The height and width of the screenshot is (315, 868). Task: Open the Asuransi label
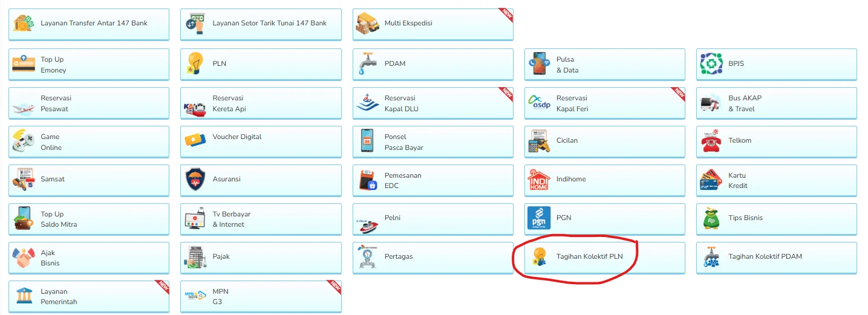click(x=227, y=179)
